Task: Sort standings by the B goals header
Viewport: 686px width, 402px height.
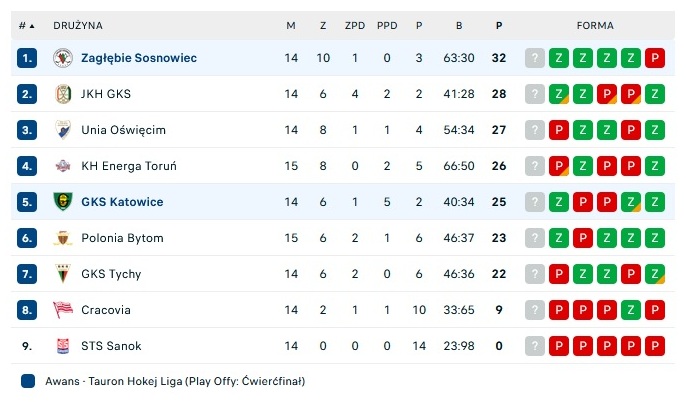Action: 458,25
